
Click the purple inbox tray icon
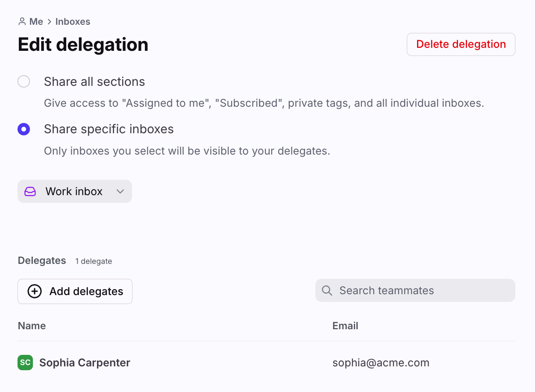(30, 191)
